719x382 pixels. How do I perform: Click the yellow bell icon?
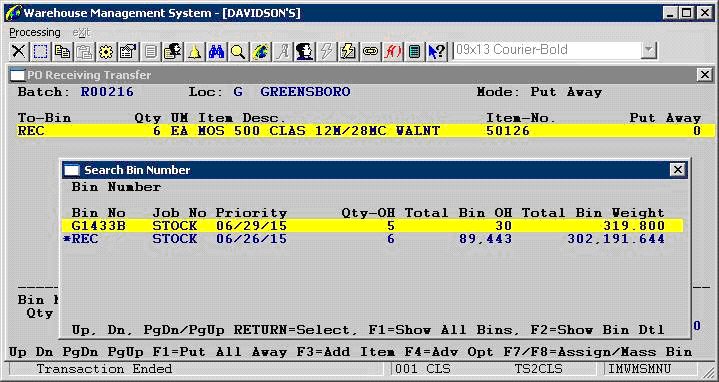pos(194,51)
